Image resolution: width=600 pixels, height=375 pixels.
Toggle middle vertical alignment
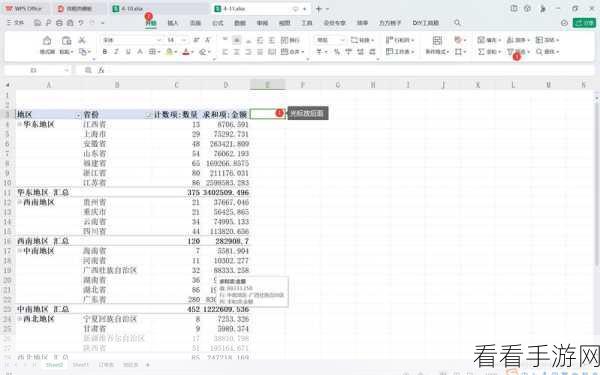point(237,40)
